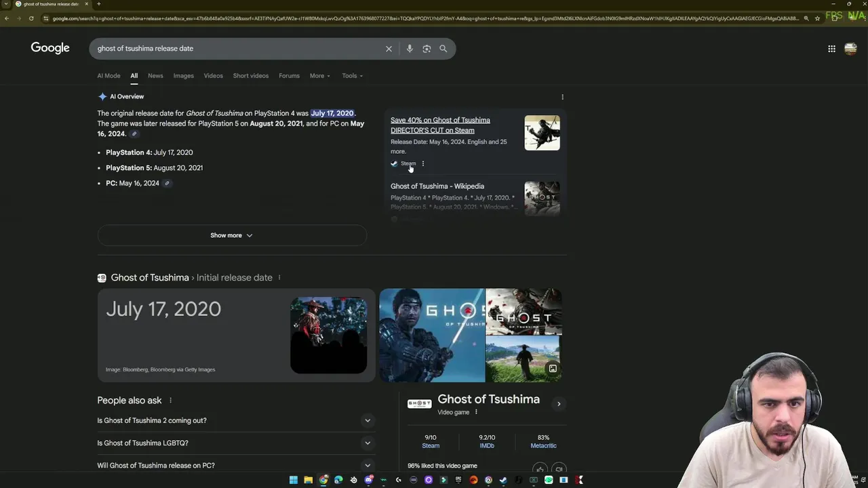The image size is (868, 488).
Task: Start voice search with the microphone icon
Action: [410, 49]
